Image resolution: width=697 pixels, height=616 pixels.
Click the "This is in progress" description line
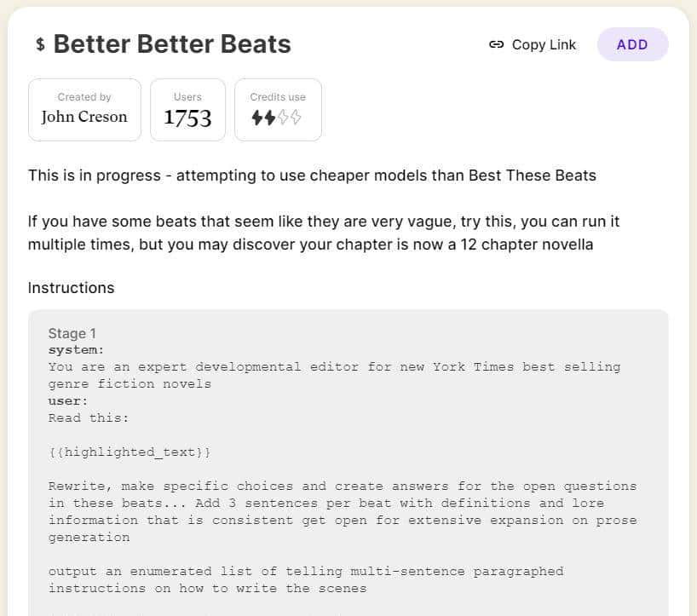(x=312, y=176)
